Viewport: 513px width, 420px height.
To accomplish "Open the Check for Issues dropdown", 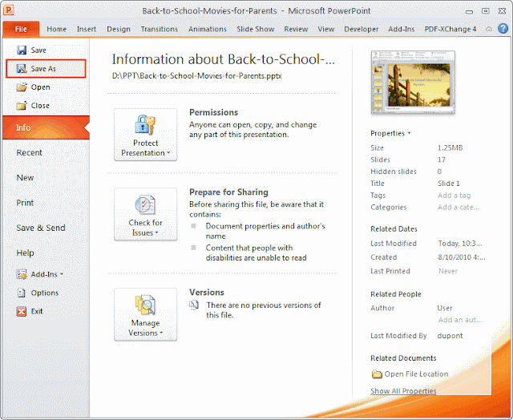I will pyautogui.click(x=146, y=214).
